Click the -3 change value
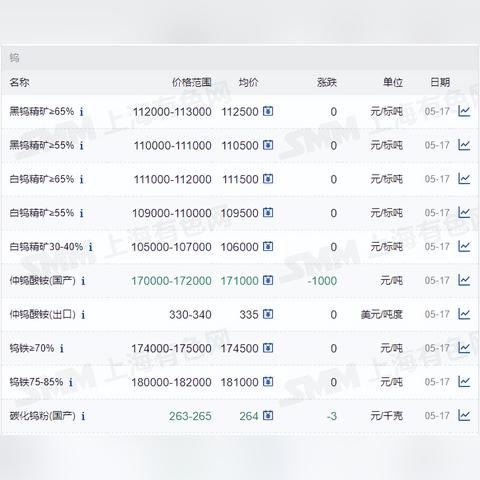The image size is (480, 480). (332, 416)
